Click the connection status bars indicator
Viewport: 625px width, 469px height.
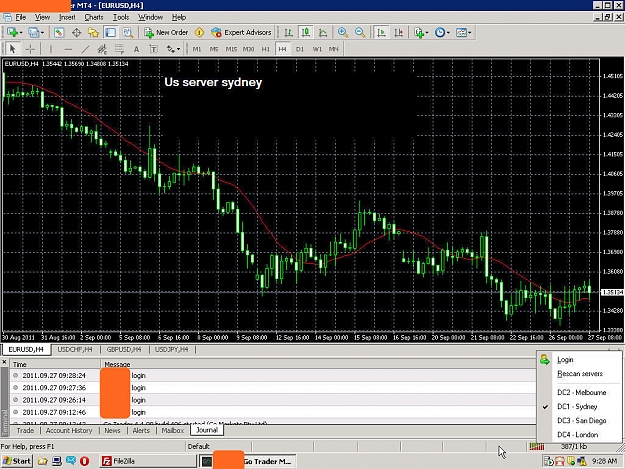(x=537, y=447)
